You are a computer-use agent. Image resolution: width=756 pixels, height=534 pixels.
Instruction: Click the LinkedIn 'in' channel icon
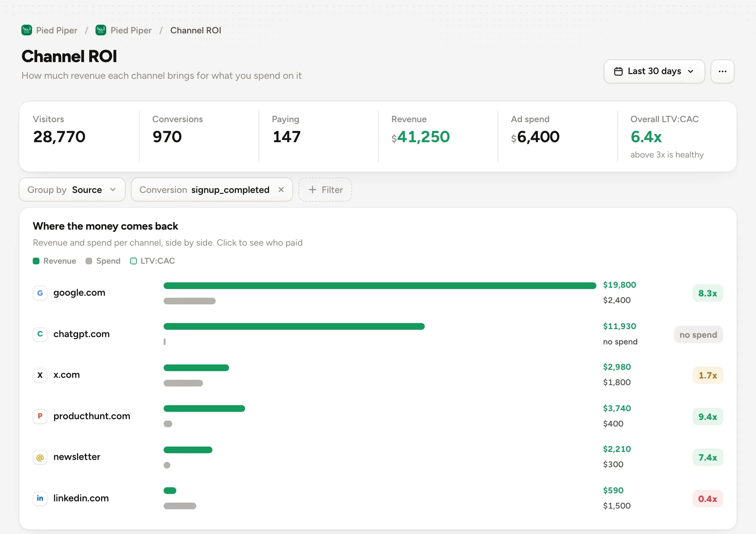click(40, 498)
